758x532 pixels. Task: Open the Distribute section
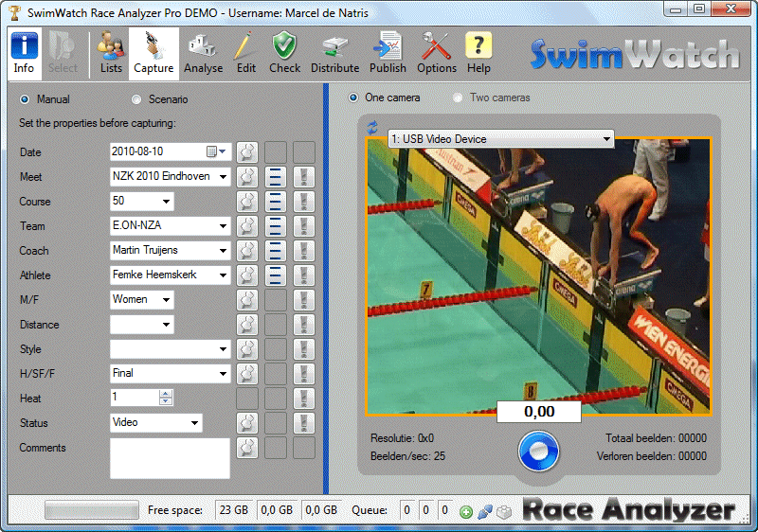(x=334, y=53)
